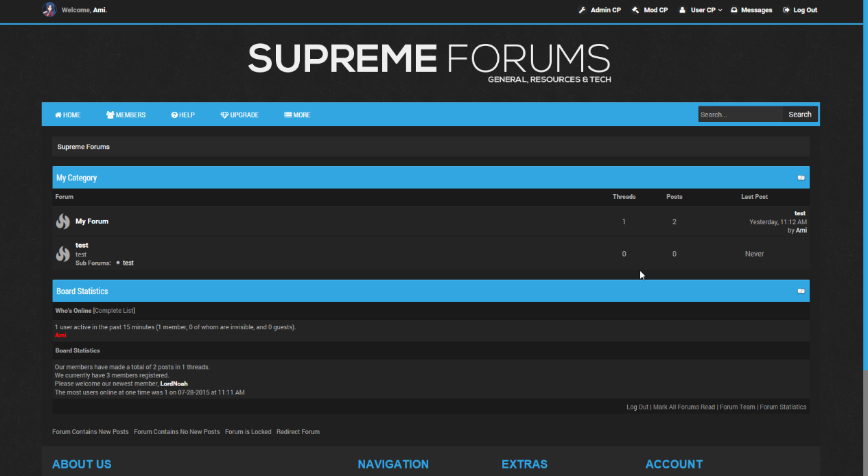This screenshot has width=868, height=476.
Task: Click Forum Contains New Posts legend
Action: click(91, 432)
